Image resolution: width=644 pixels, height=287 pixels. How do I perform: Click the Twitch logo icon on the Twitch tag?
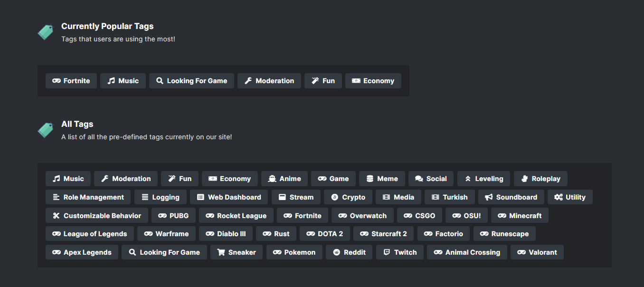(x=387, y=252)
